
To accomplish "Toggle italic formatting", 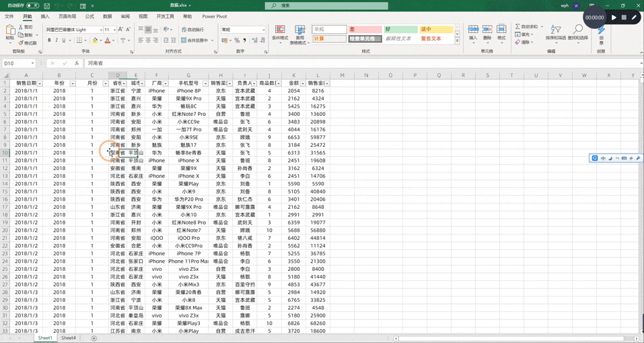I will [x=57, y=40].
